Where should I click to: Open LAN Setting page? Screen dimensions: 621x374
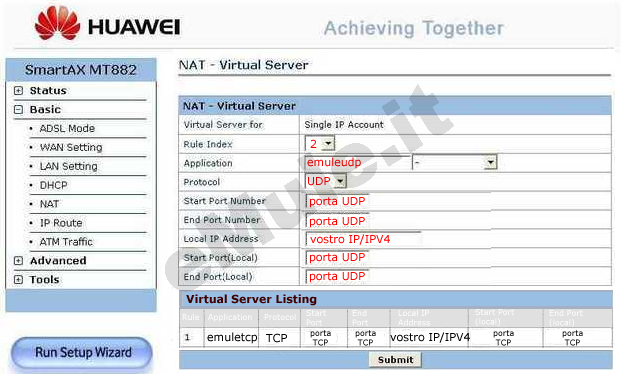(69, 166)
